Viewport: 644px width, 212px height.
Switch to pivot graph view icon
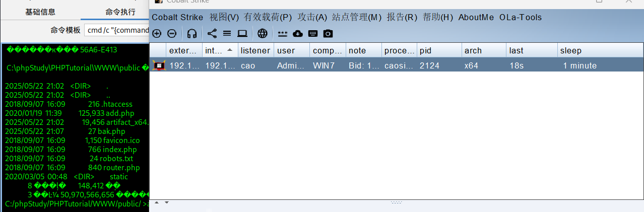point(212,34)
